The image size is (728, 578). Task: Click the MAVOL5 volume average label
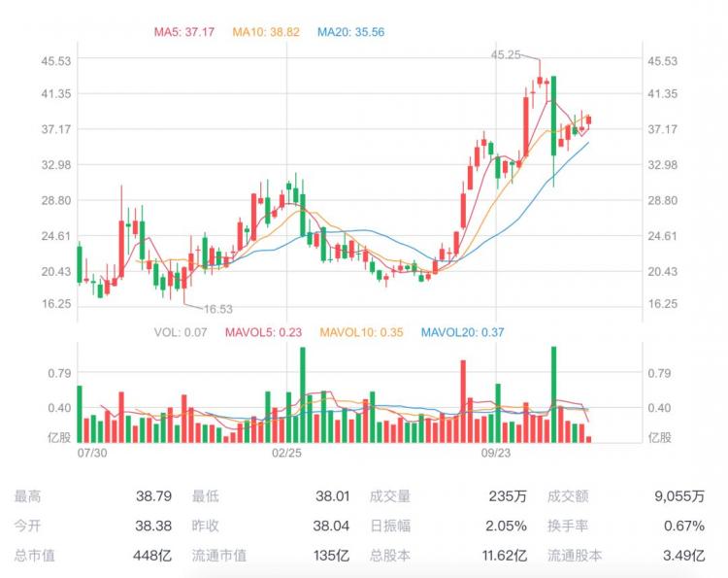point(262,332)
